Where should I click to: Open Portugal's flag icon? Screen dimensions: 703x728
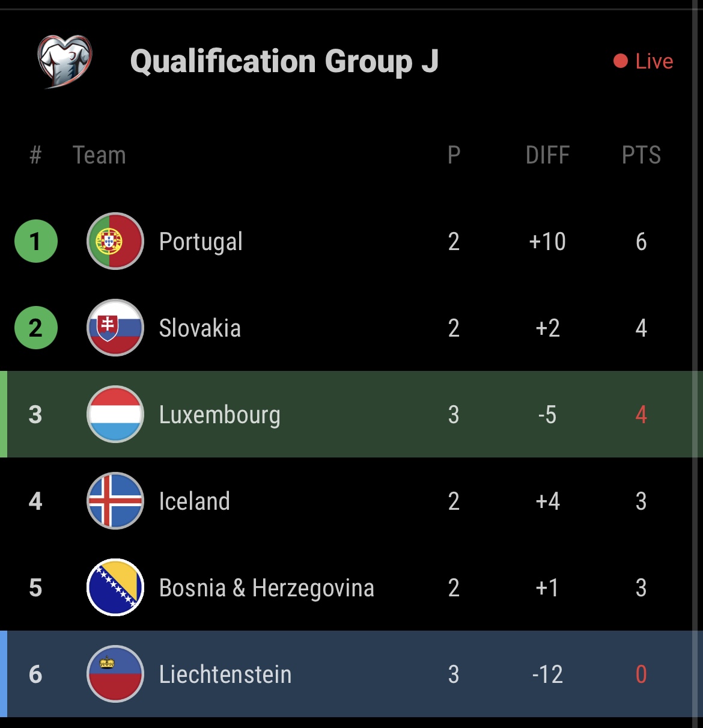115,241
